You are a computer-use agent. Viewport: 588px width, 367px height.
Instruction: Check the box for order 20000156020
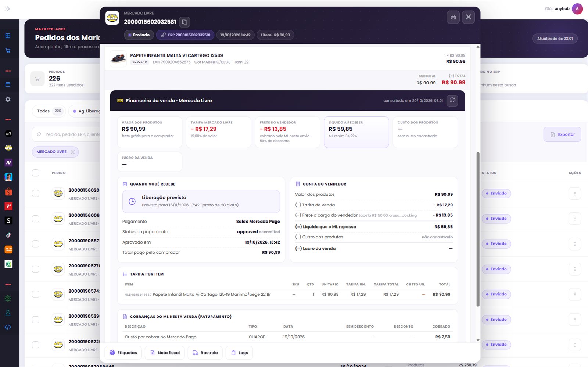pyautogui.click(x=36, y=193)
